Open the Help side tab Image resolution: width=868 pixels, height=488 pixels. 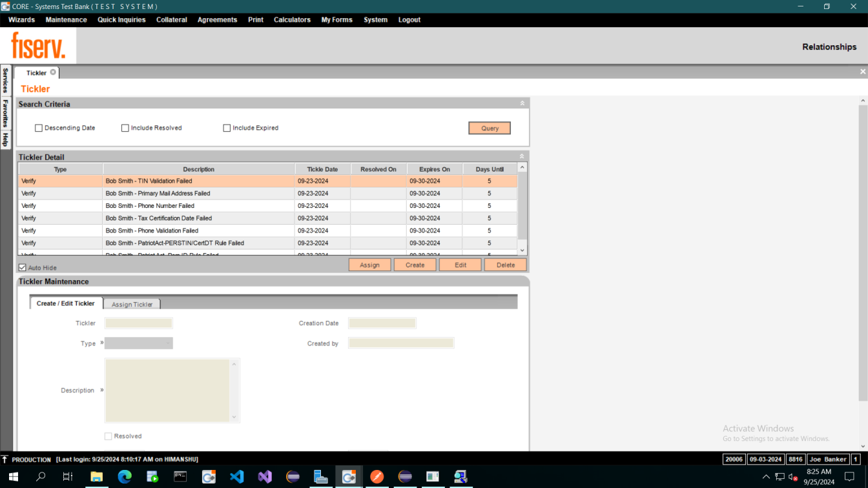pyautogui.click(x=5, y=139)
